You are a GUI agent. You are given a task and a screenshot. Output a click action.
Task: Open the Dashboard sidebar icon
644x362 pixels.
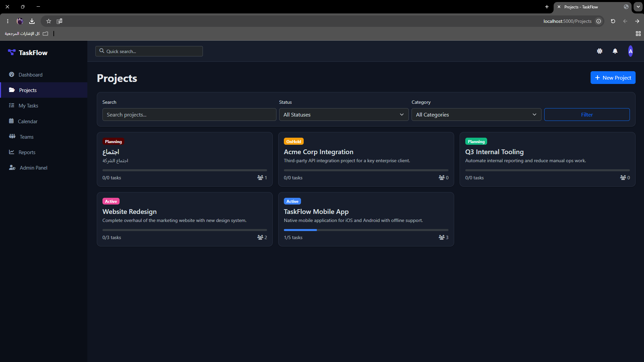pyautogui.click(x=12, y=75)
